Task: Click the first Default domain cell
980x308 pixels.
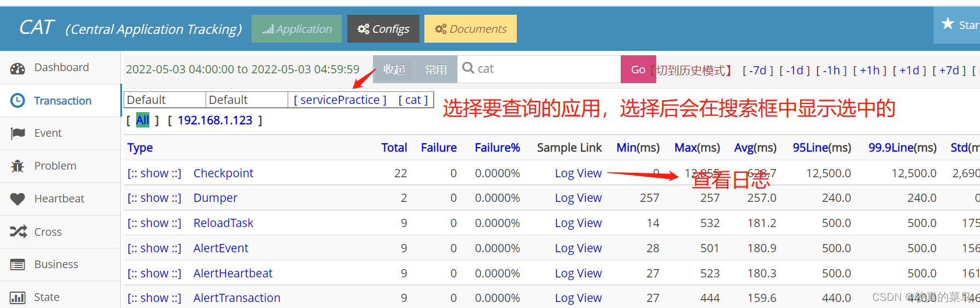Action: point(165,100)
